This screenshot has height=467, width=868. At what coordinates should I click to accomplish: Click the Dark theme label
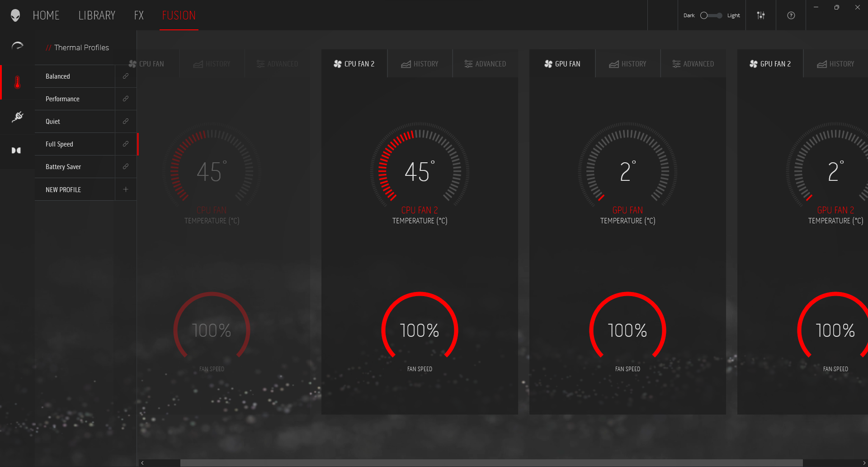click(x=689, y=15)
